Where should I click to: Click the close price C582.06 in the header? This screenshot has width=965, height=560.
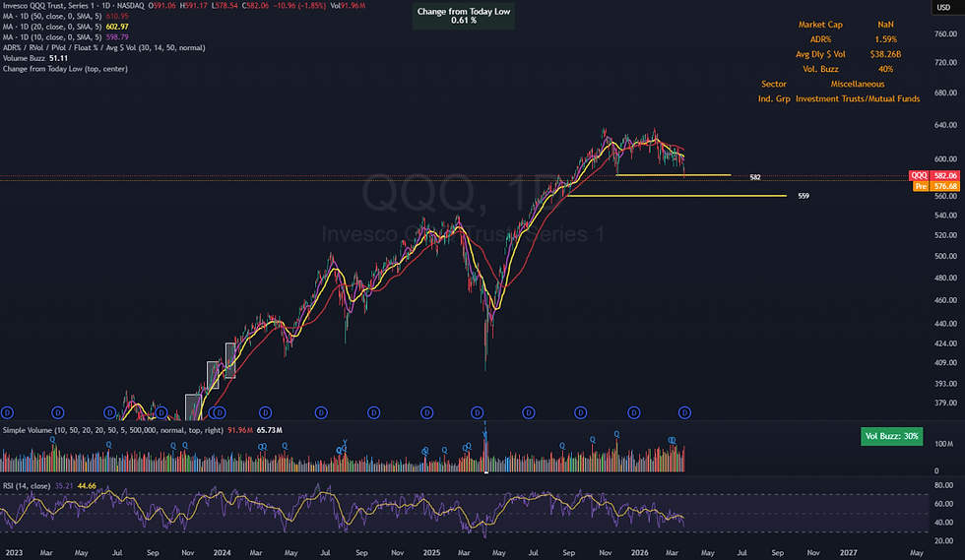coord(255,6)
